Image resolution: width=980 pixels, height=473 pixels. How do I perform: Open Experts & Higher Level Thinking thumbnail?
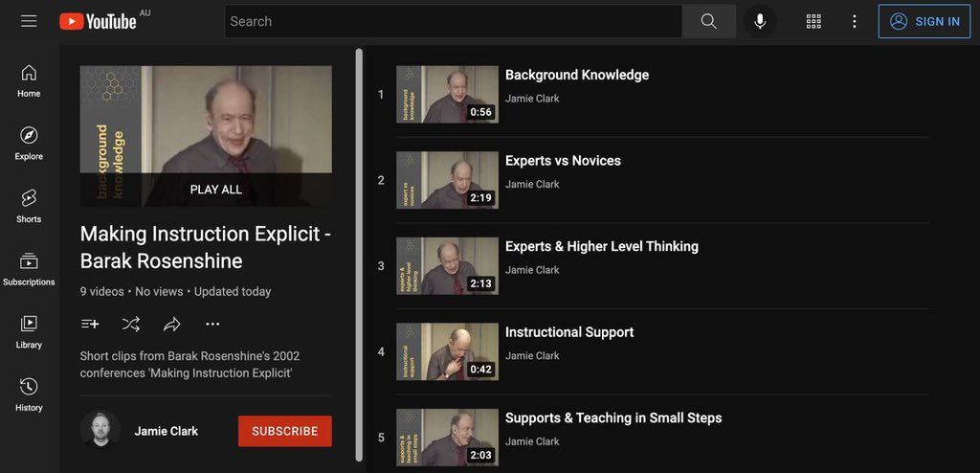pos(448,266)
